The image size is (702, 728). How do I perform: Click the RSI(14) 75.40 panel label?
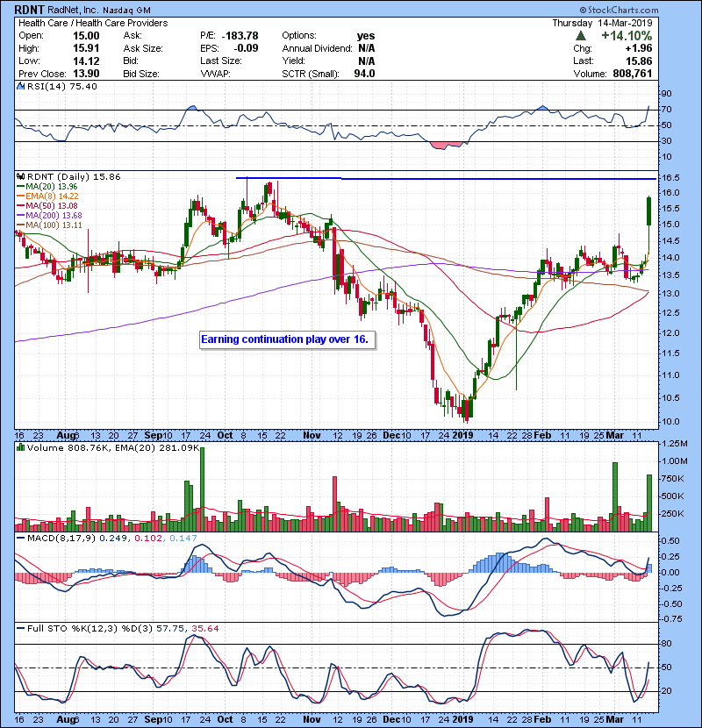tap(61, 86)
